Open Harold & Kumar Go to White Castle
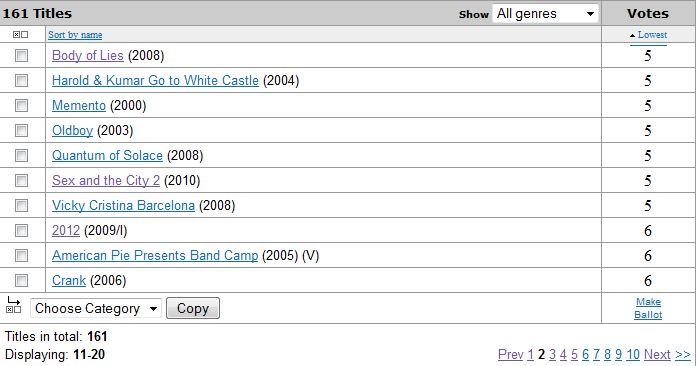696x366 pixels. 155,80
